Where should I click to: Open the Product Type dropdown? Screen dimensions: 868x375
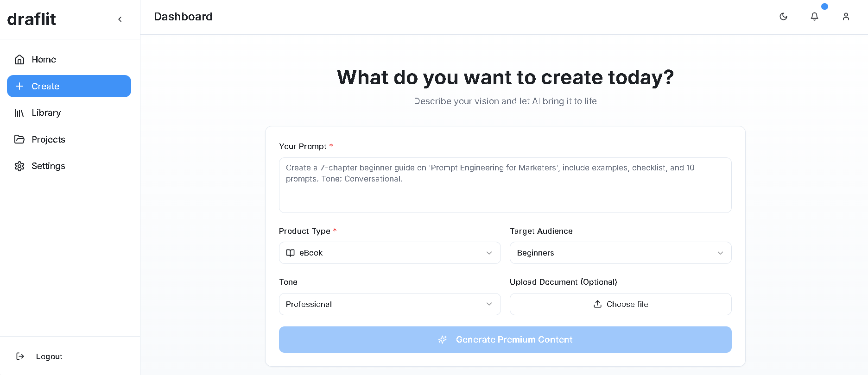coord(389,253)
